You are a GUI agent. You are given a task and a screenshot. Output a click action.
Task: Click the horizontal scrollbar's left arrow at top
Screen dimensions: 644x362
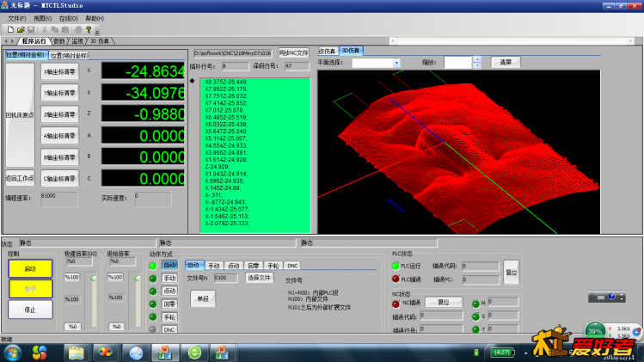393,40
